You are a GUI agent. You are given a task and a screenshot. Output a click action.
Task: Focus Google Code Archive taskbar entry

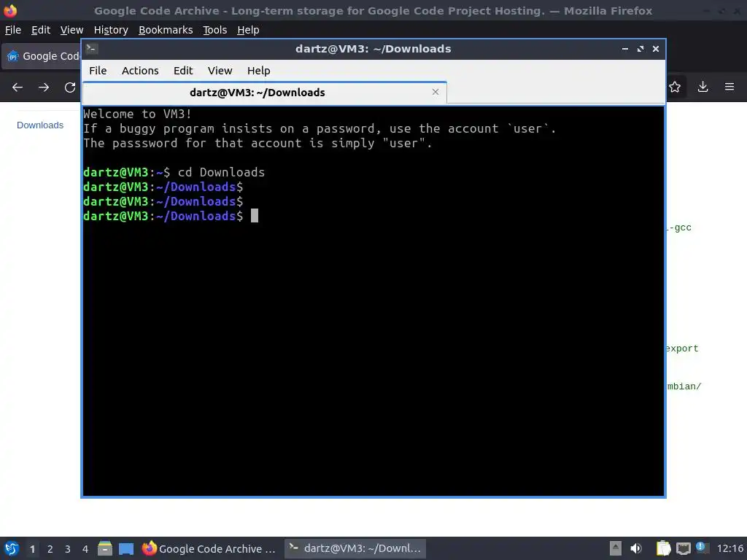[209, 548]
